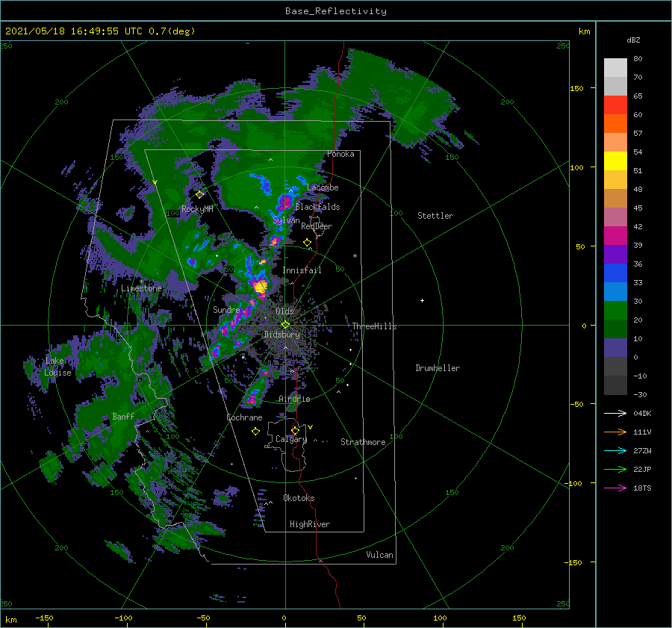Screen dimensions: 672x628
Task: Click the Innisfail city label
Action: [x=302, y=270]
